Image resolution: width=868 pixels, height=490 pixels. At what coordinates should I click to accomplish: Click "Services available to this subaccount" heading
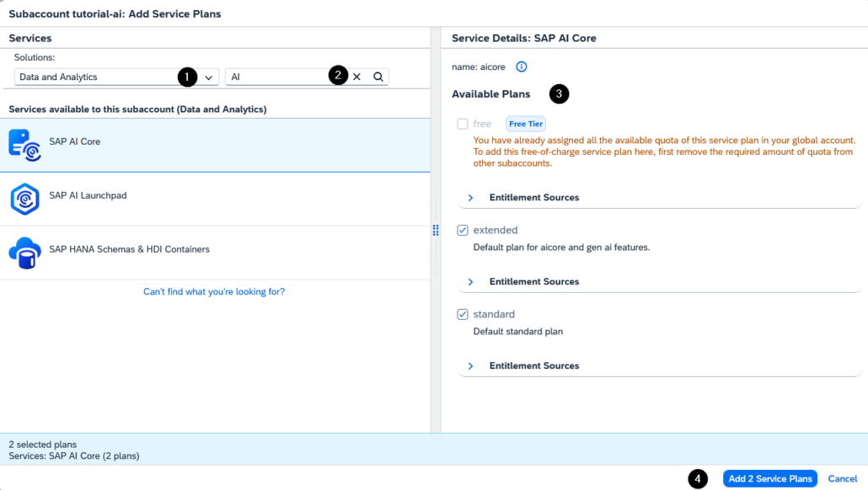(138, 109)
